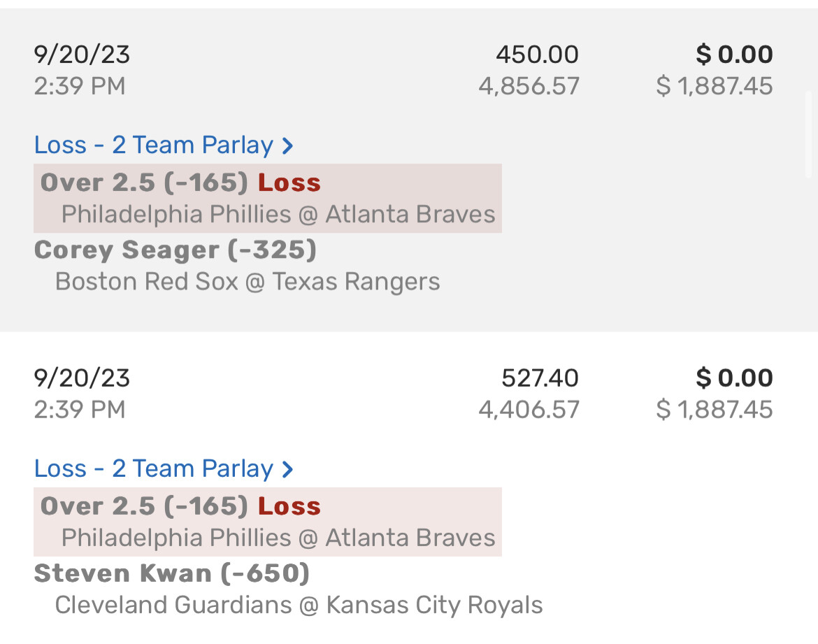Click the 9/20/23 date of the 527.40 bet
Image resolution: width=818 pixels, height=644 pixels.
[x=82, y=378]
